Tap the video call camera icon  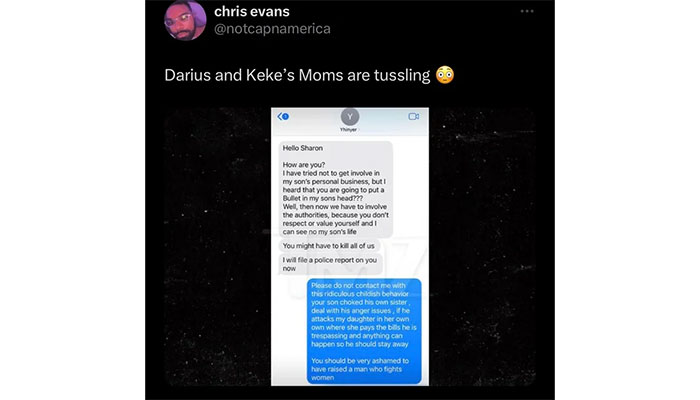click(413, 117)
